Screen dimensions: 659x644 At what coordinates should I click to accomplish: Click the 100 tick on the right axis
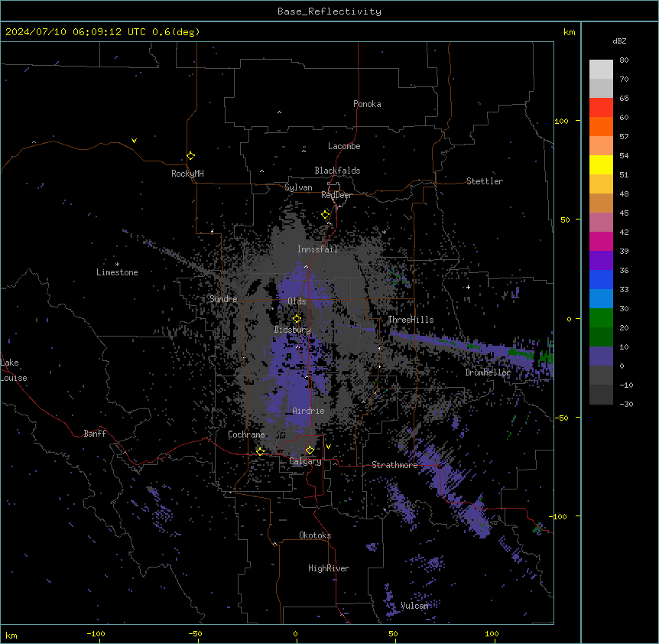click(561, 121)
